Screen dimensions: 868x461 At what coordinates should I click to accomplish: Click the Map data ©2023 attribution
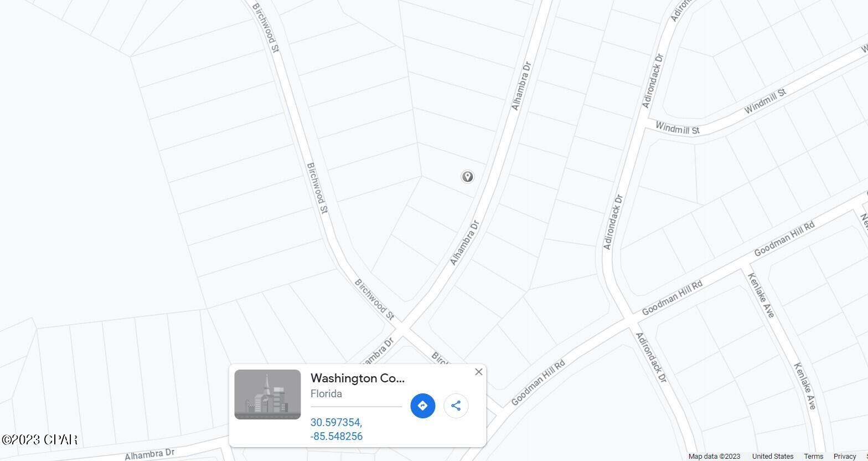click(x=714, y=457)
